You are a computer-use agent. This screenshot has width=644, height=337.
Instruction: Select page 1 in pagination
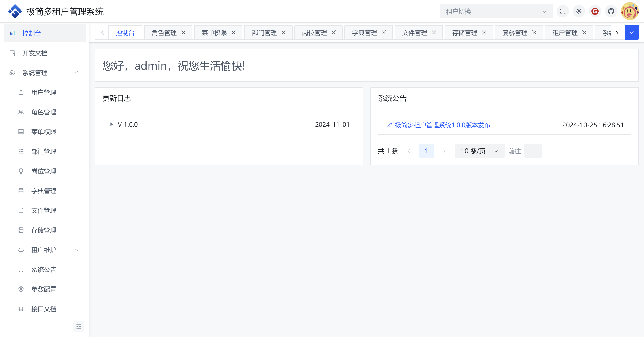(x=426, y=151)
